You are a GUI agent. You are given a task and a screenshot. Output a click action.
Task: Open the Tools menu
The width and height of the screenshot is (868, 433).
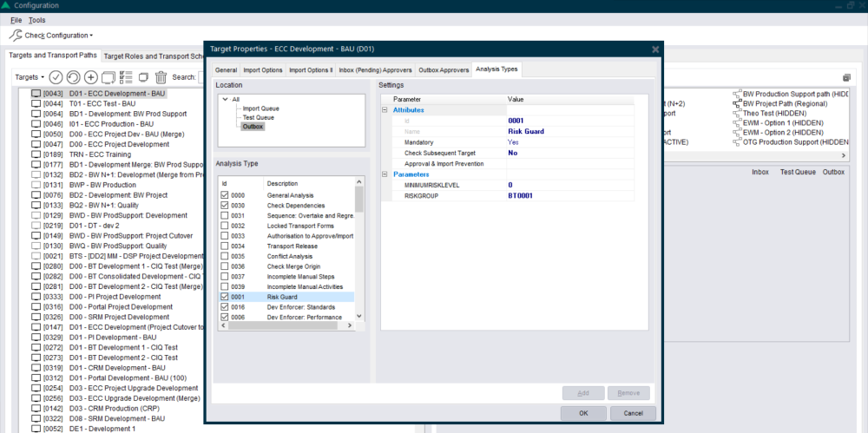[37, 20]
